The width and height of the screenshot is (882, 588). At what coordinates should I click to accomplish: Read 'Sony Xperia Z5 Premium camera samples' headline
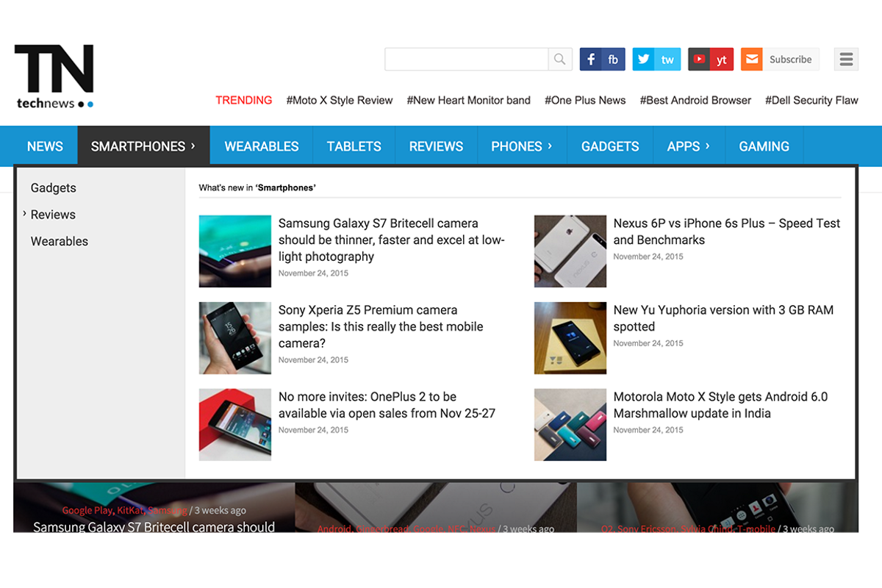381,326
